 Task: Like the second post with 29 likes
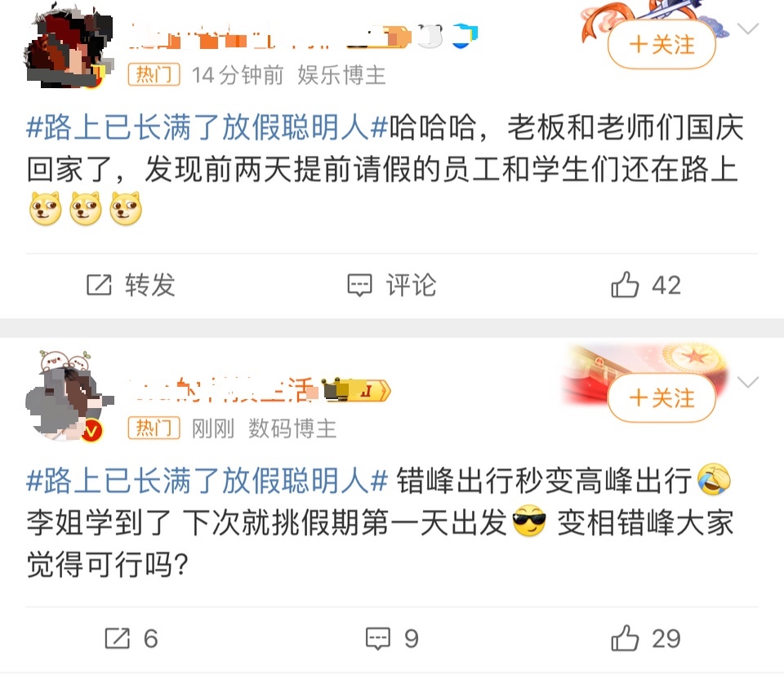coord(645,638)
